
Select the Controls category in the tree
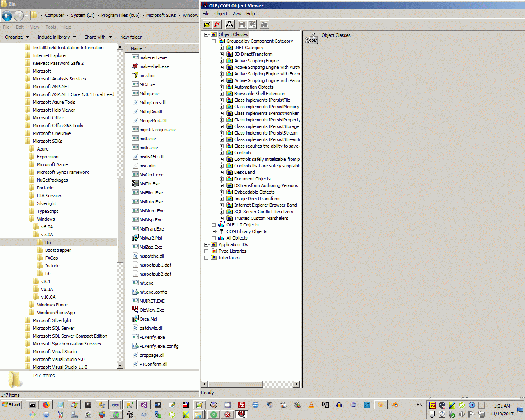(x=242, y=153)
